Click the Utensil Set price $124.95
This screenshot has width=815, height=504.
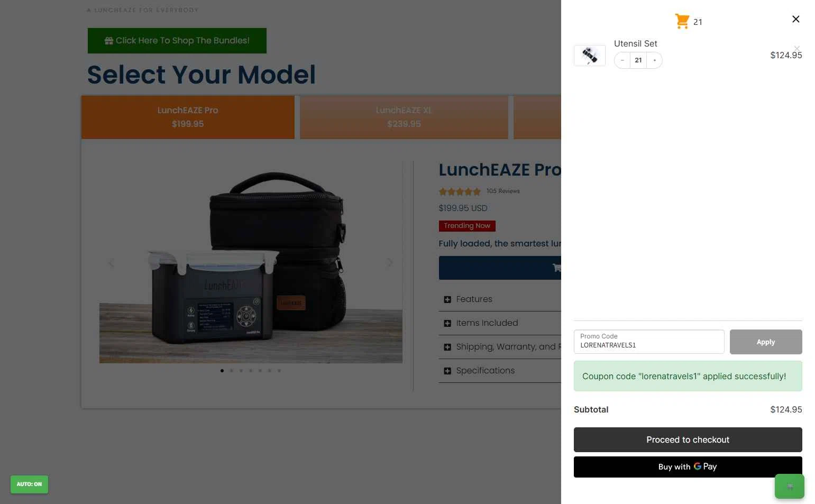(786, 55)
